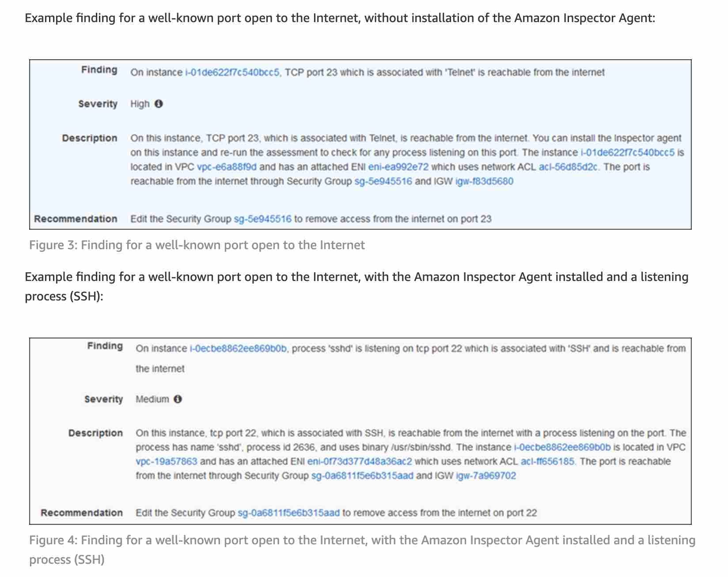
Task: Open the eni-ea992e72 ENI link
Action: [398, 167]
